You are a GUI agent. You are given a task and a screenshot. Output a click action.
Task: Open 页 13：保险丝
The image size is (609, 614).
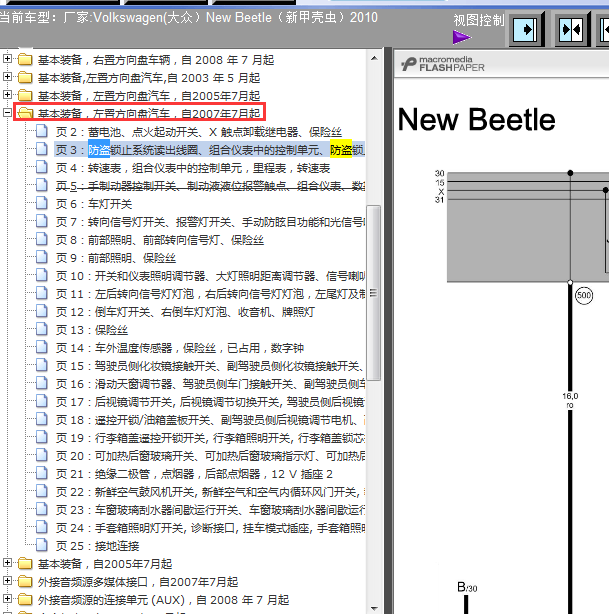point(92,330)
